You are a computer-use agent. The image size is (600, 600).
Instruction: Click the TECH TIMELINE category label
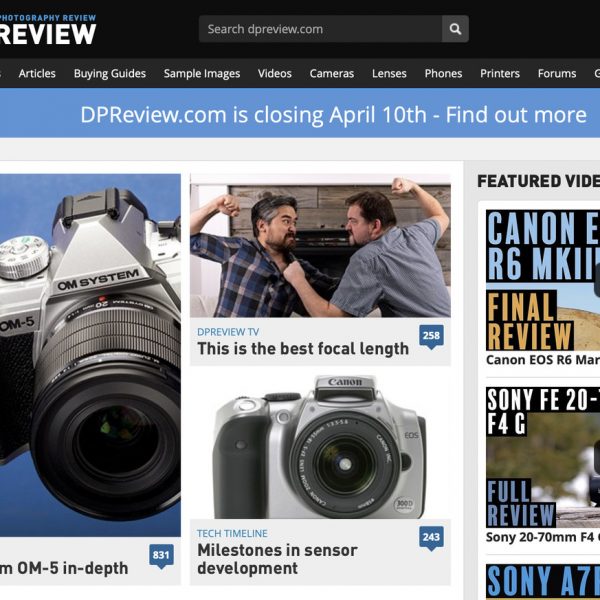[232, 533]
